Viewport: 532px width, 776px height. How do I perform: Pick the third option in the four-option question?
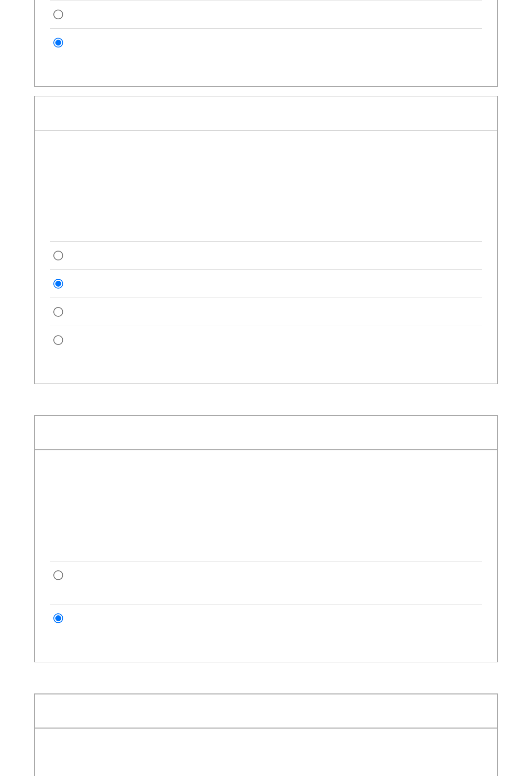(x=58, y=312)
